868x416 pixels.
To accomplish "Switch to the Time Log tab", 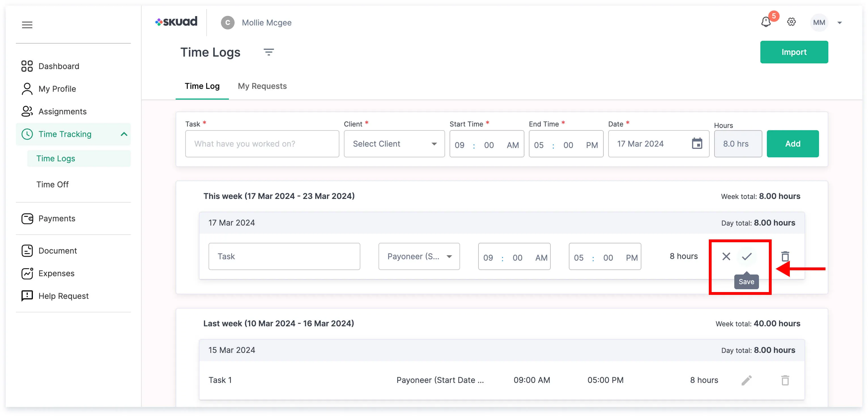I will click(x=202, y=86).
